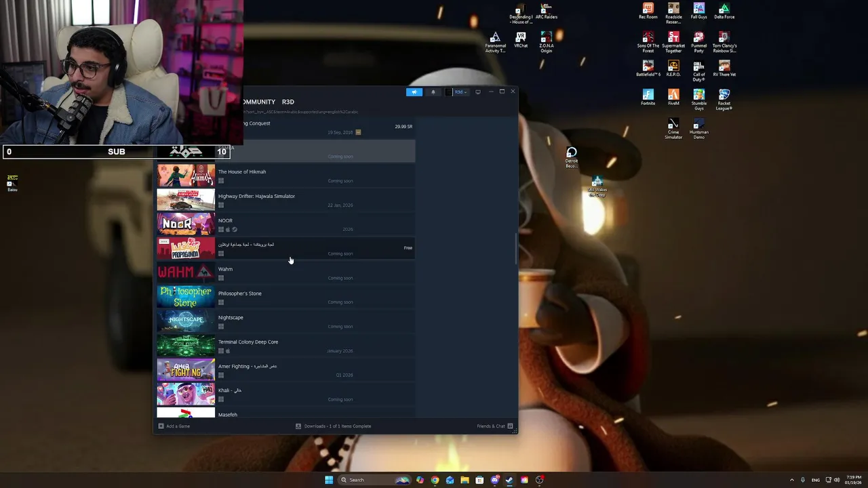Click the WAHM game thumbnail
Screen dimensions: 868x488
186,273
